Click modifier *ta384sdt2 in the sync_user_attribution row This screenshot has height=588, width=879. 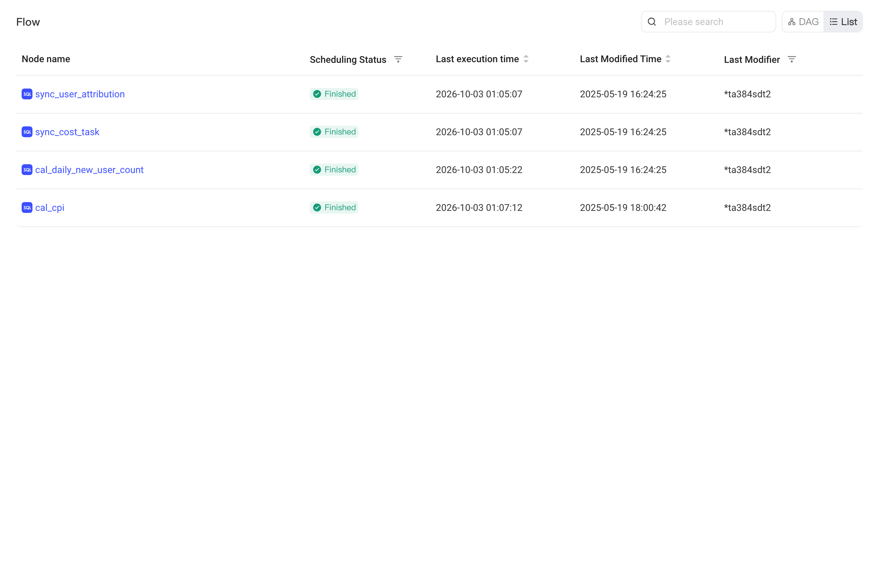pos(747,94)
